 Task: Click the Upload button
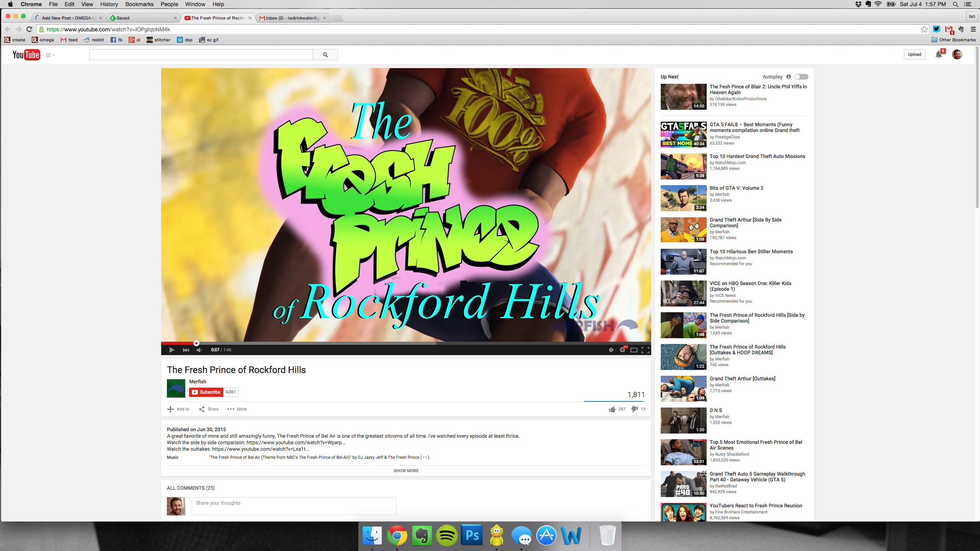[x=915, y=54]
